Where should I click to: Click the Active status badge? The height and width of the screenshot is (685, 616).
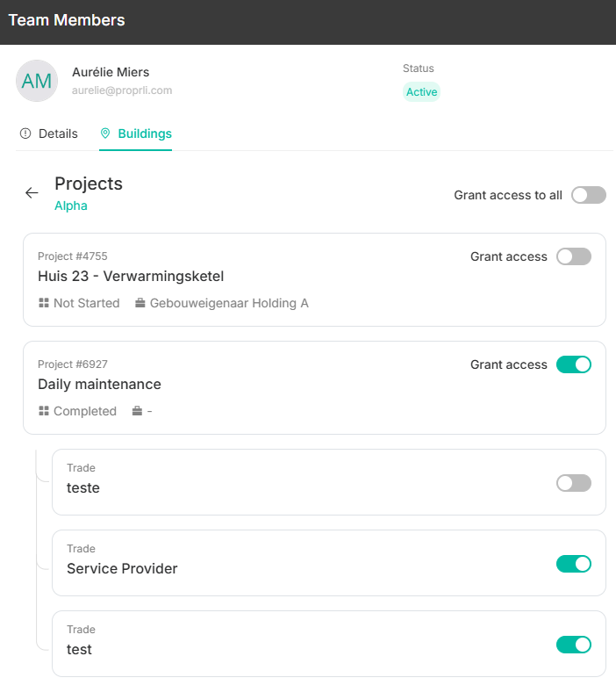(x=421, y=91)
